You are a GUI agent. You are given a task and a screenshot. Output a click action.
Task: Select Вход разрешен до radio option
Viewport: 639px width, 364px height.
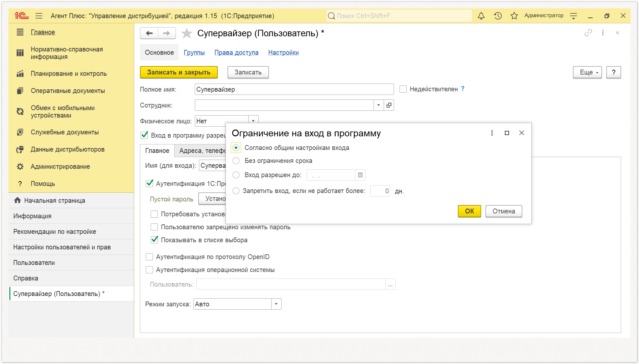pyautogui.click(x=236, y=175)
